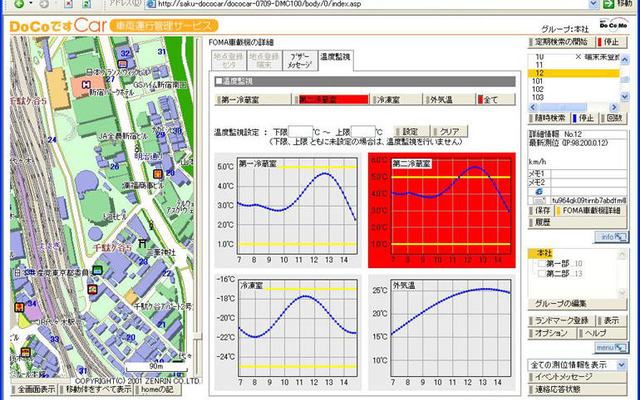This screenshot has height=400, width=640.
Task: Click the クリア button
Action: pyautogui.click(x=449, y=131)
